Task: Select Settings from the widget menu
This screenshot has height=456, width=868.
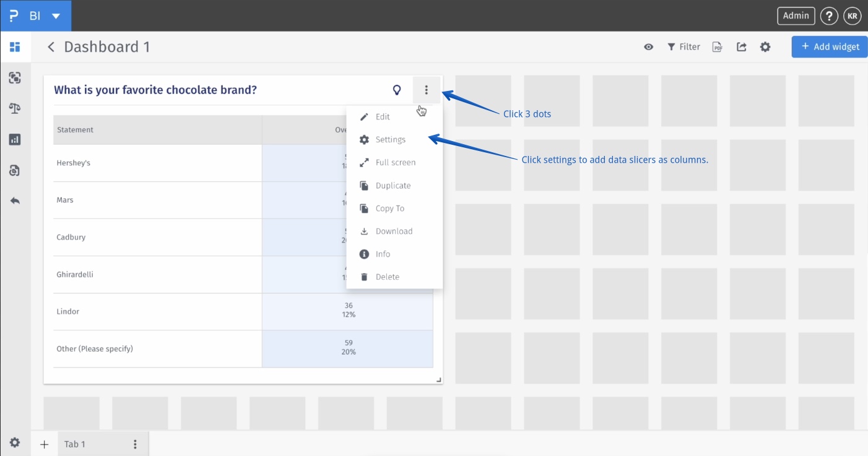Action: (389, 139)
